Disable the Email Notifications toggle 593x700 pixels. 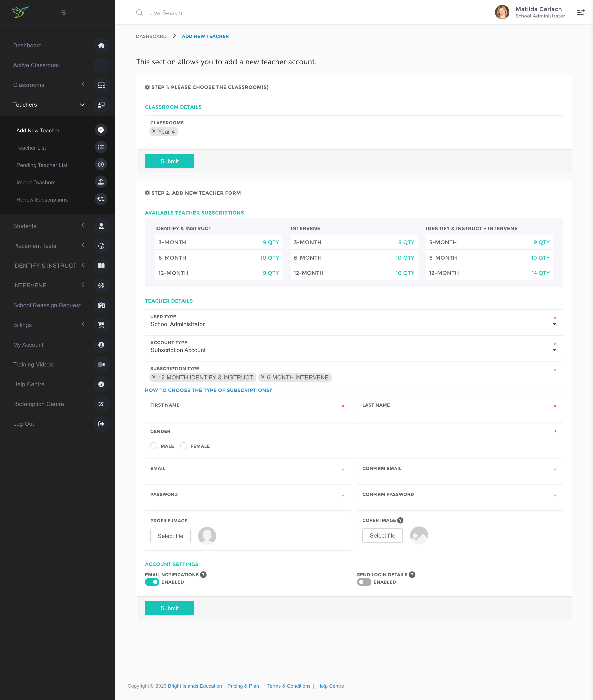click(152, 582)
